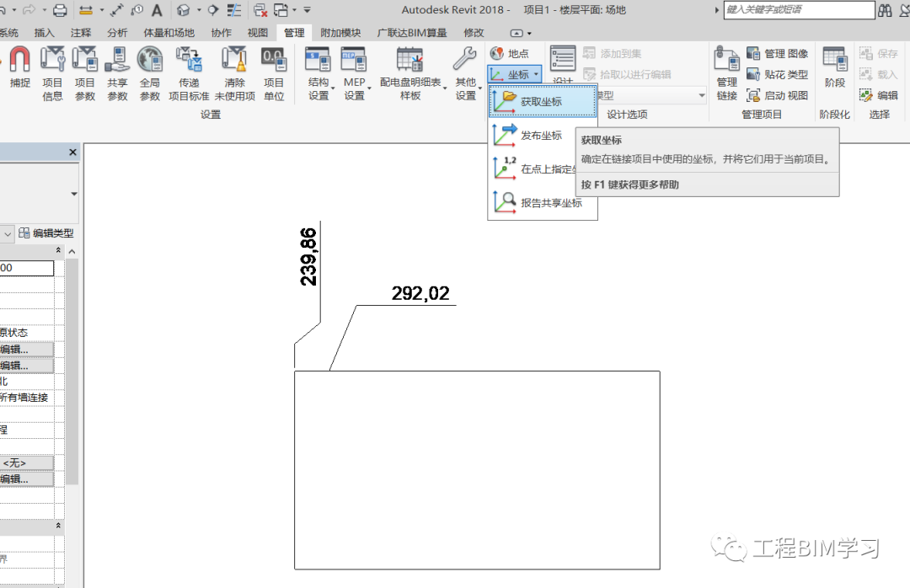
Task: Switch to the 分析 ribbon tab
Action: (x=117, y=33)
